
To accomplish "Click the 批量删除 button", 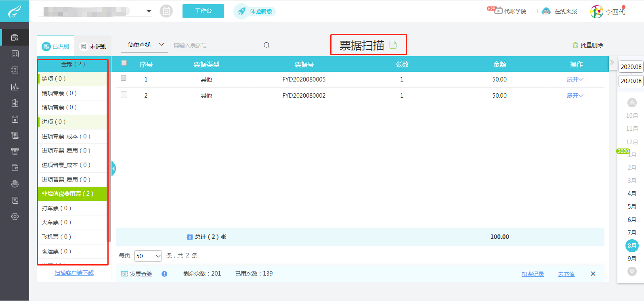I will (x=588, y=45).
